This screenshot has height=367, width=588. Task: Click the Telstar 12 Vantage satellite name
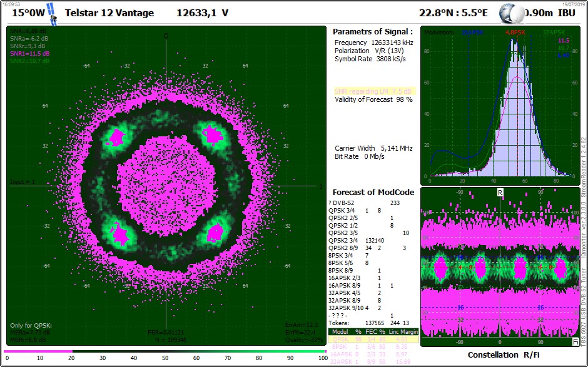[x=109, y=13]
